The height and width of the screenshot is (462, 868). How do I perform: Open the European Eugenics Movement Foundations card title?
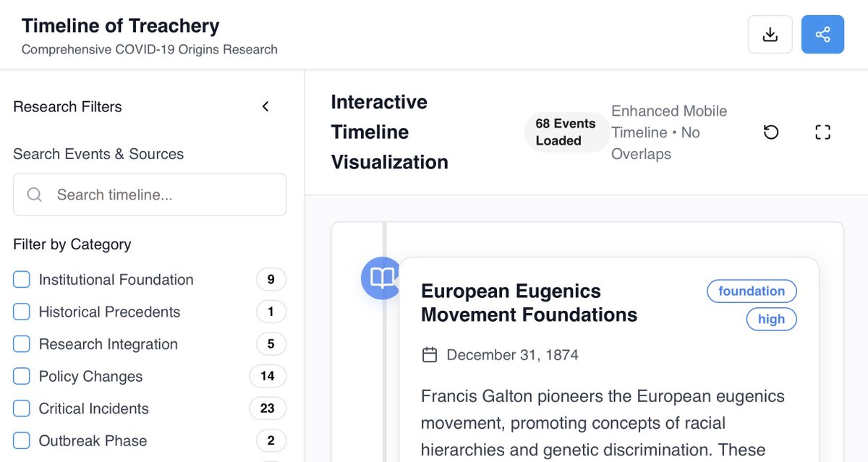point(529,303)
